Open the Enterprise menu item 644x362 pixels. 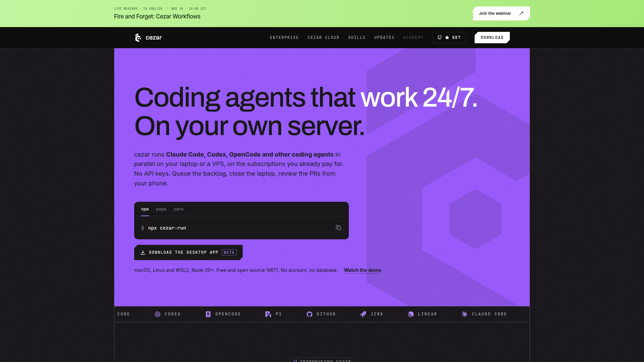pos(284,38)
